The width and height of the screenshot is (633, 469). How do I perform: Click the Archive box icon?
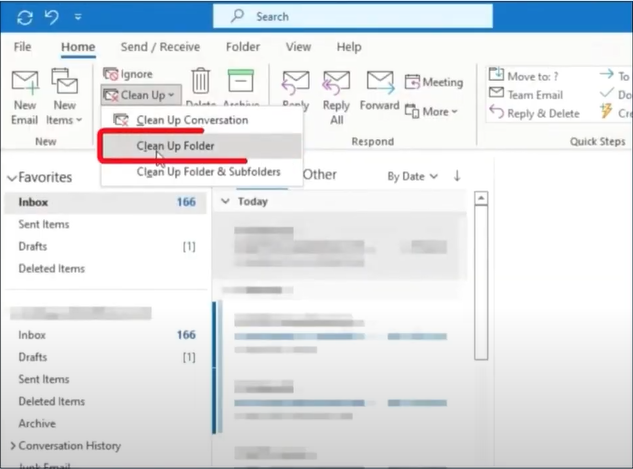pos(241,81)
